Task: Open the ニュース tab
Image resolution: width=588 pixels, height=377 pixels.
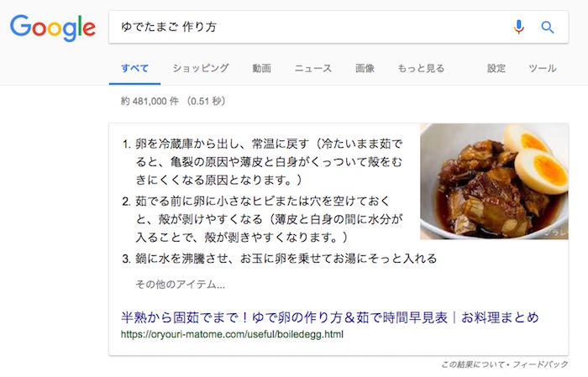Action: click(x=313, y=68)
